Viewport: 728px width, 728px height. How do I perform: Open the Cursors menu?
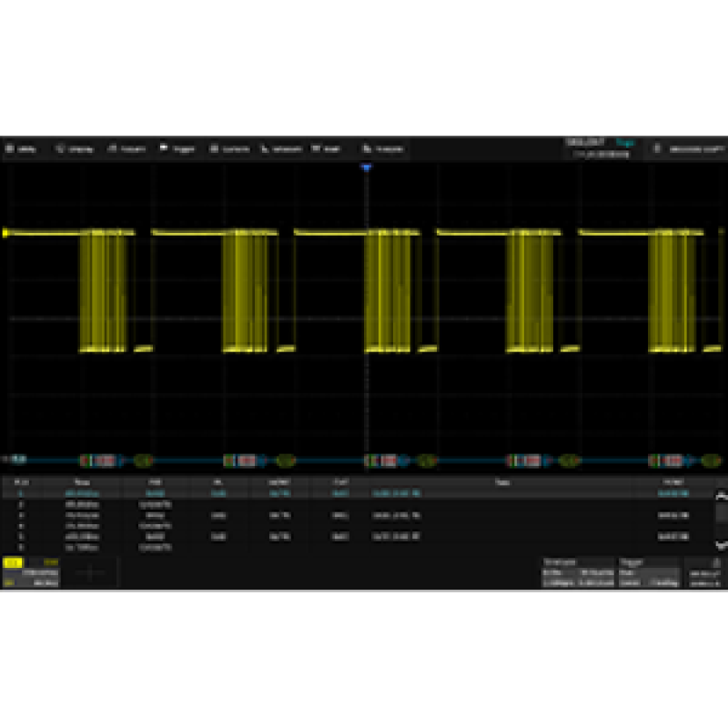point(229,148)
